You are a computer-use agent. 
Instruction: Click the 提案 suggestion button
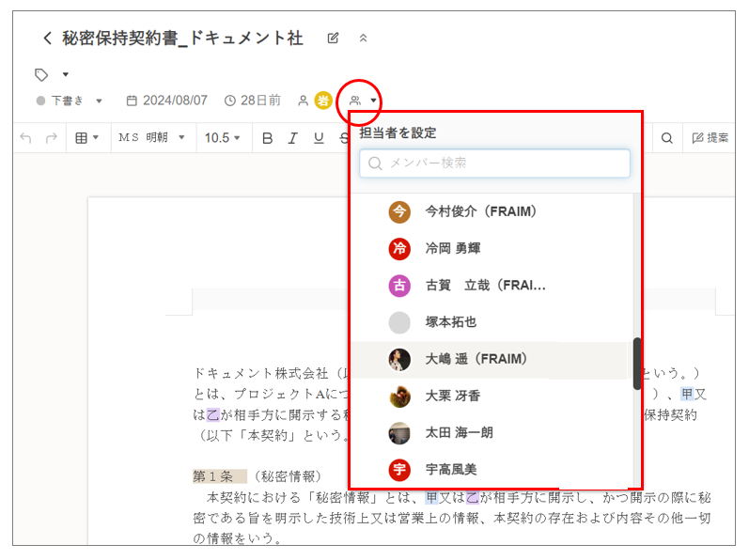[x=710, y=138]
